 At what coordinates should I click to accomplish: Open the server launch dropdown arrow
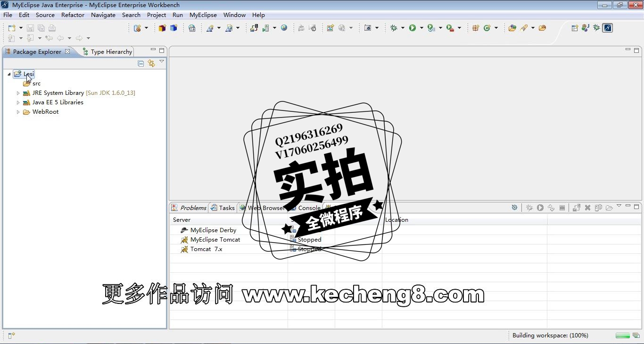click(x=274, y=28)
